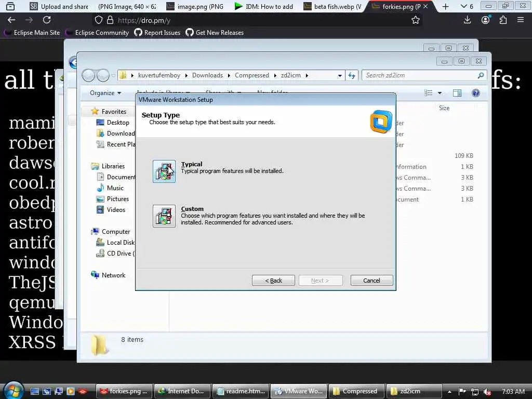Switch to the PNG Image 640 tab
The image size is (532, 399).
coord(127,6)
